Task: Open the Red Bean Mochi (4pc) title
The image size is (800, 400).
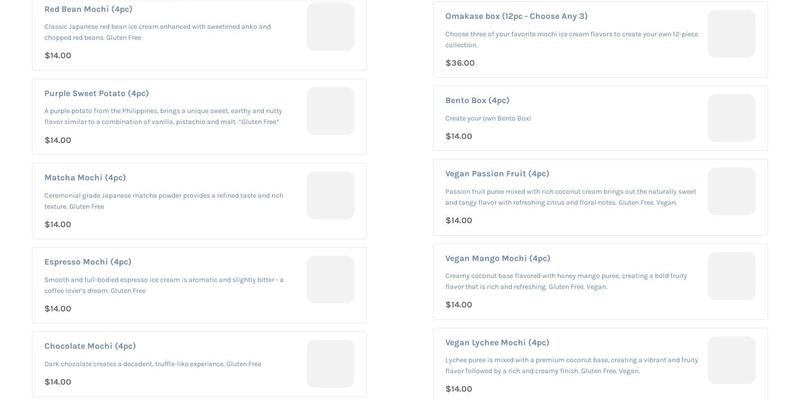Action: pos(88,9)
